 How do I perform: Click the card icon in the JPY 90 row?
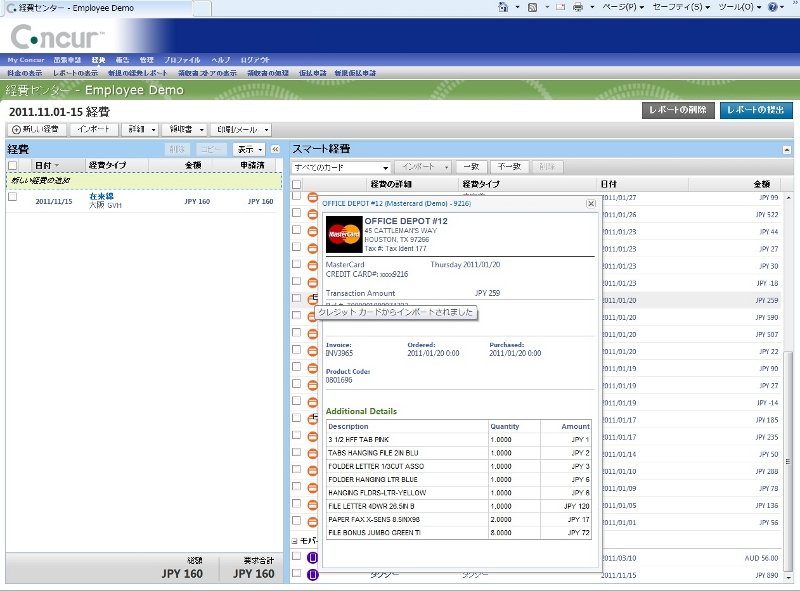point(313,368)
